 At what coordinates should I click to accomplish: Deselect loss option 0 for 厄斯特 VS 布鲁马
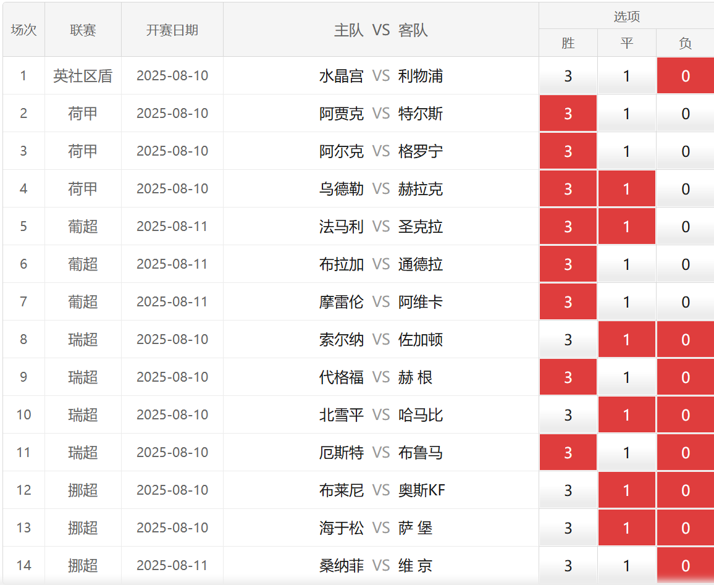click(x=686, y=453)
